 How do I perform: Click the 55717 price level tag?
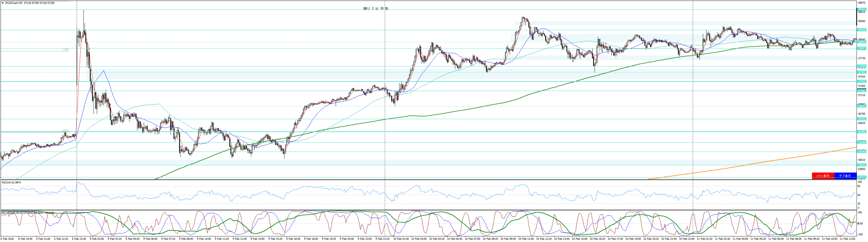[x=861, y=177]
